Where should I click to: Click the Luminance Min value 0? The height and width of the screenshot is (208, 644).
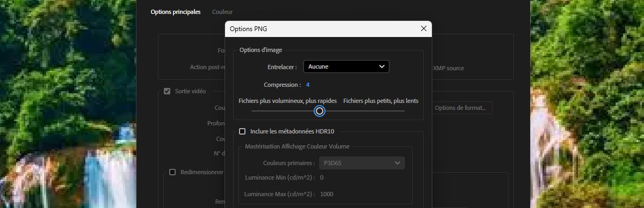click(x=322, y=177)
